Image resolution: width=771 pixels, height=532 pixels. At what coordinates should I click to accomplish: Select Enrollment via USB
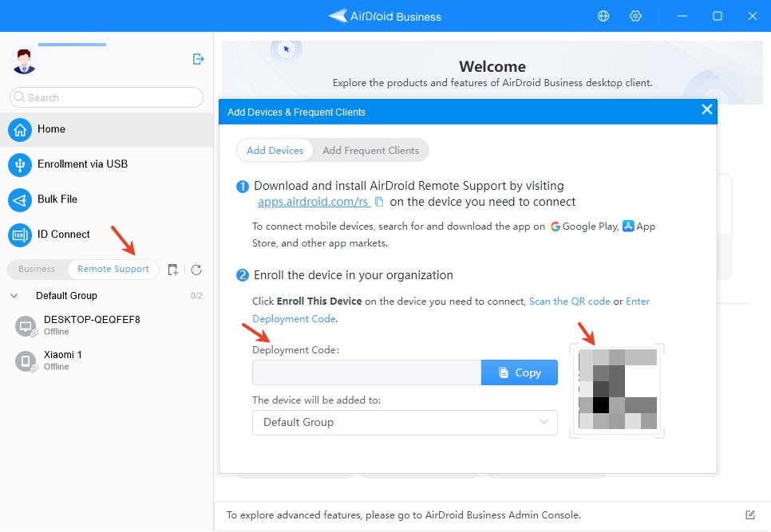pos(81,164)
